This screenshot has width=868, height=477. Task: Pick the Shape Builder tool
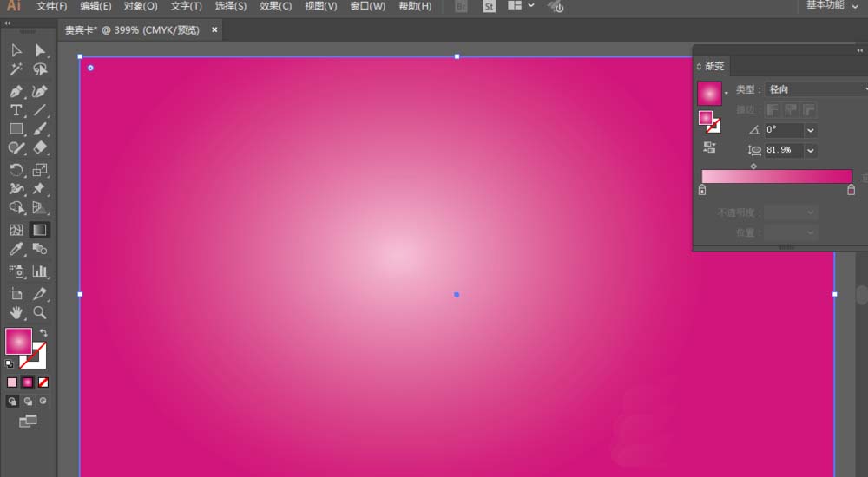(x=16, y=207)
